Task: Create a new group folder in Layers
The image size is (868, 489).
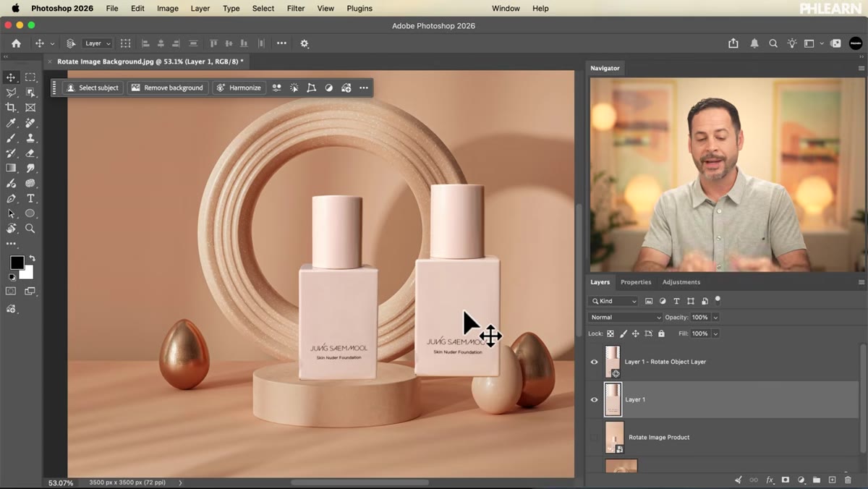Action: coord(817,480)
